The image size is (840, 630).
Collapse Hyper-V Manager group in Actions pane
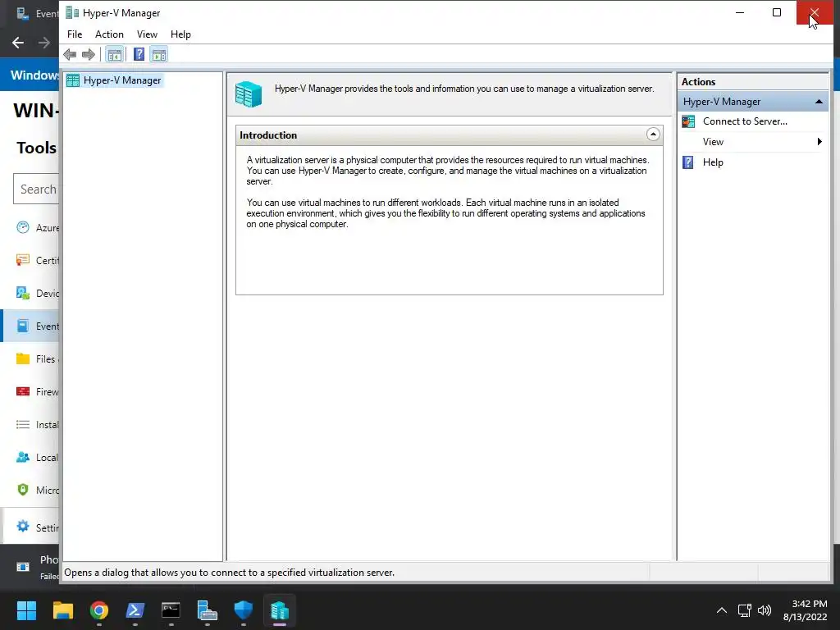click(x=819, y=101)
